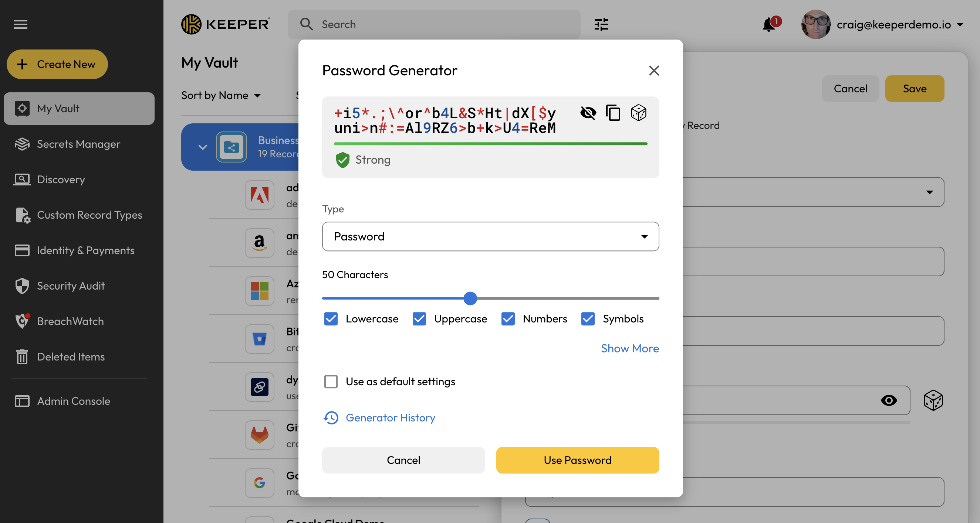This screenshot has width=980, height=523.
Task: Open the Generator History clock icon
Action: pyautogui.click(x=331, y=418)
